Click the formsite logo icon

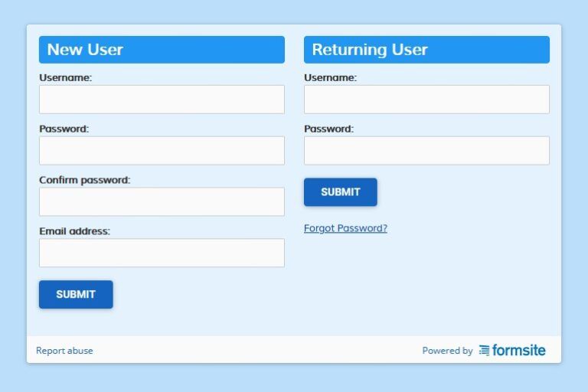pyautogui.click(x=484, y=351)
